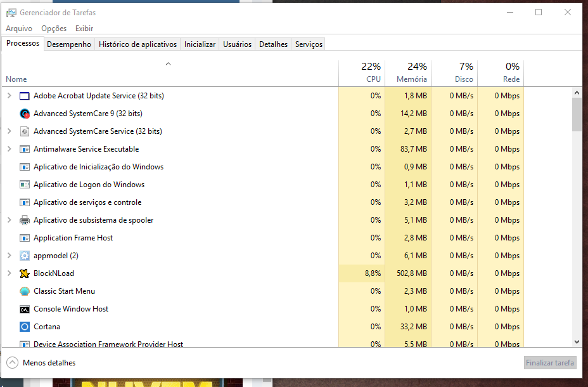This screenshot has height=387, width=588.
Task: Click the Advanced SystemCare Service icon
Action: (x=24, y=131)
